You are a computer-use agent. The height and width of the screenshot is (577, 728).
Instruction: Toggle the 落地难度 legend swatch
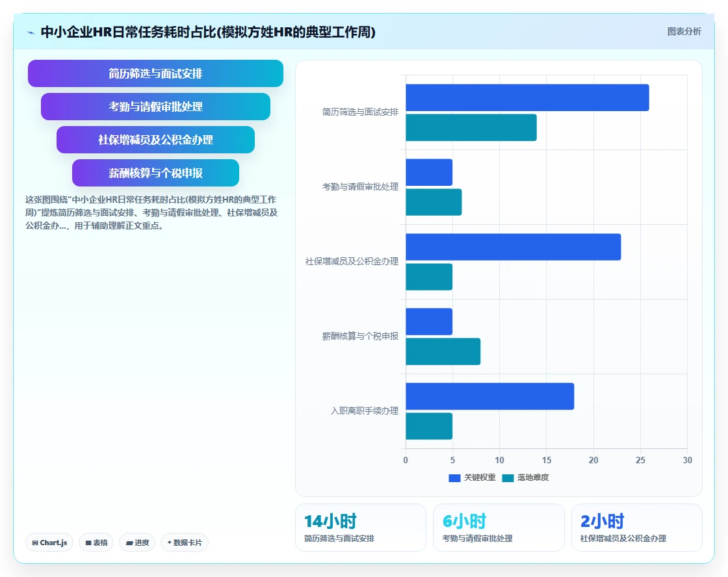[x=508, y=478]
